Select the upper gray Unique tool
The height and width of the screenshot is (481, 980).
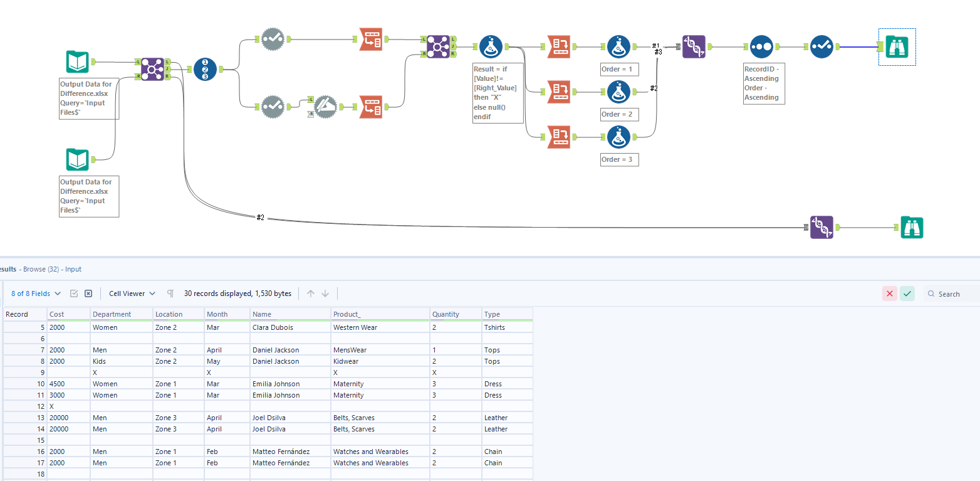(273, 39)
